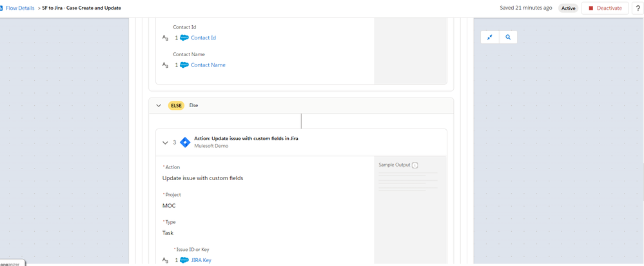
Task: Click the Aa text type icon beside Contact Id
Action: pos(166,38)
